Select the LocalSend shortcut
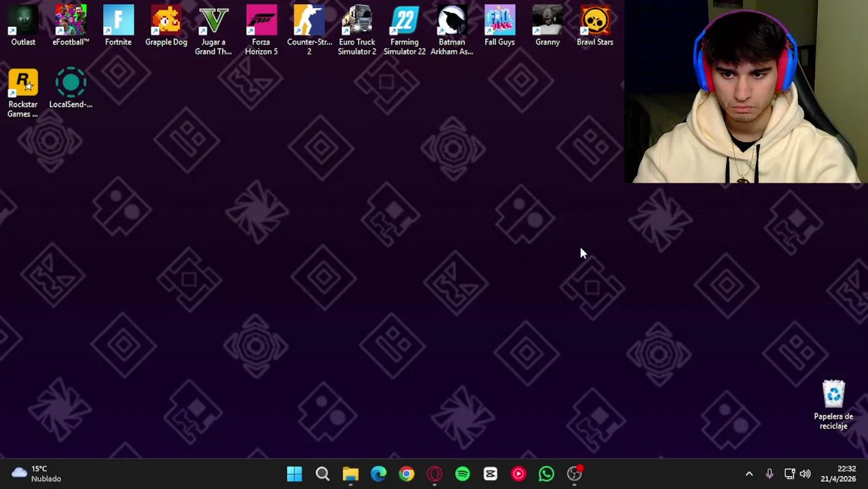The height and width of the screenshot is (489, 868). (x=71, y=88)
